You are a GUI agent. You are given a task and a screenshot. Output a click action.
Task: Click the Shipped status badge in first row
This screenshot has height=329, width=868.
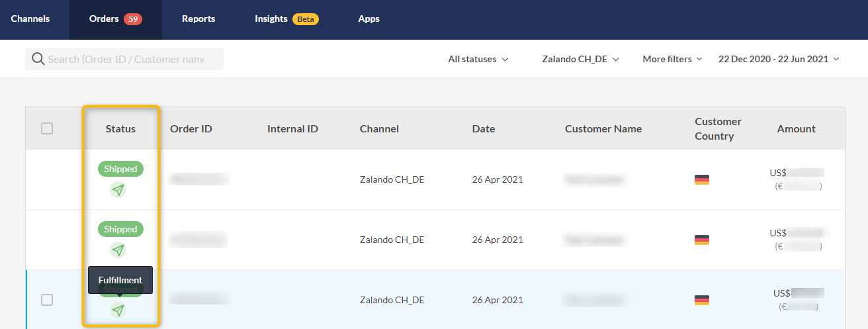pyautogui.click(x=120, y=169)
